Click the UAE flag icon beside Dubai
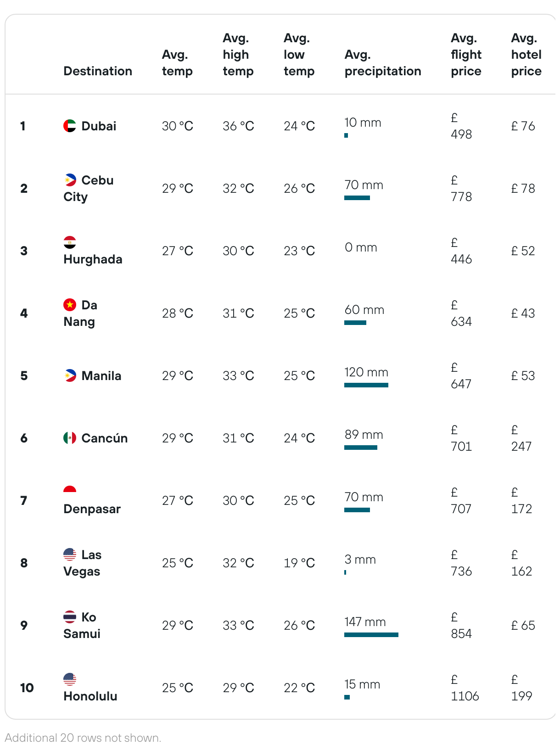The image size is (560, 750). [x=70, y=126]
